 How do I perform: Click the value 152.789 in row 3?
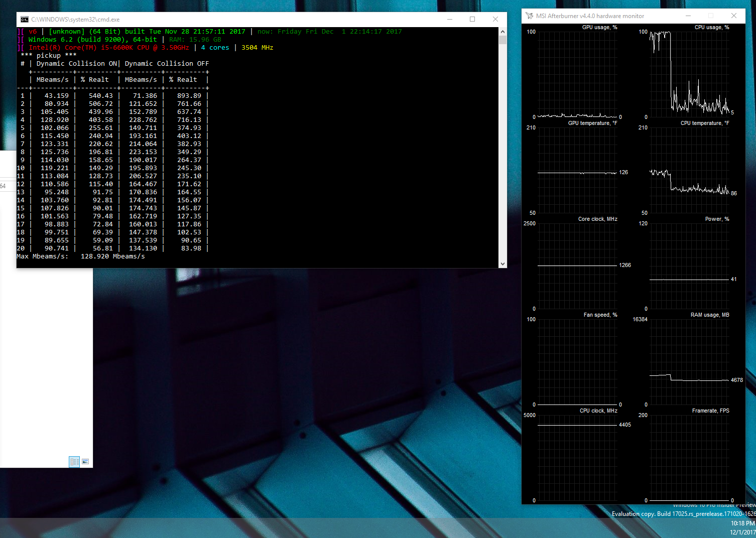point(143,112)
